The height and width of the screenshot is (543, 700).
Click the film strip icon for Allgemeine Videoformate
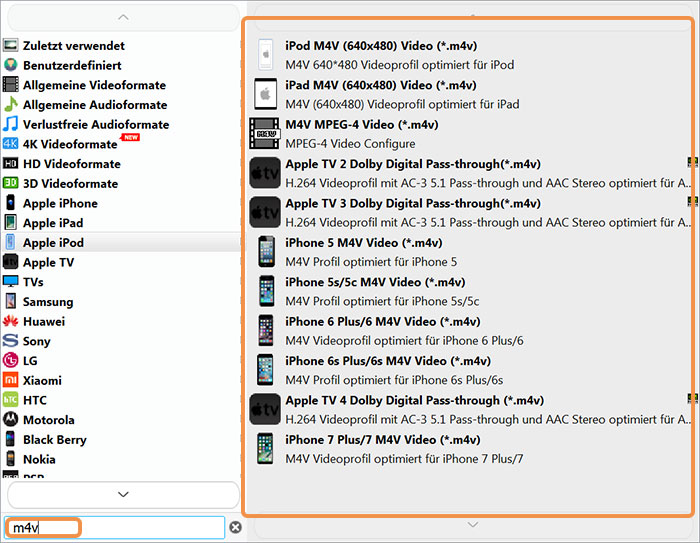(11, 84)
